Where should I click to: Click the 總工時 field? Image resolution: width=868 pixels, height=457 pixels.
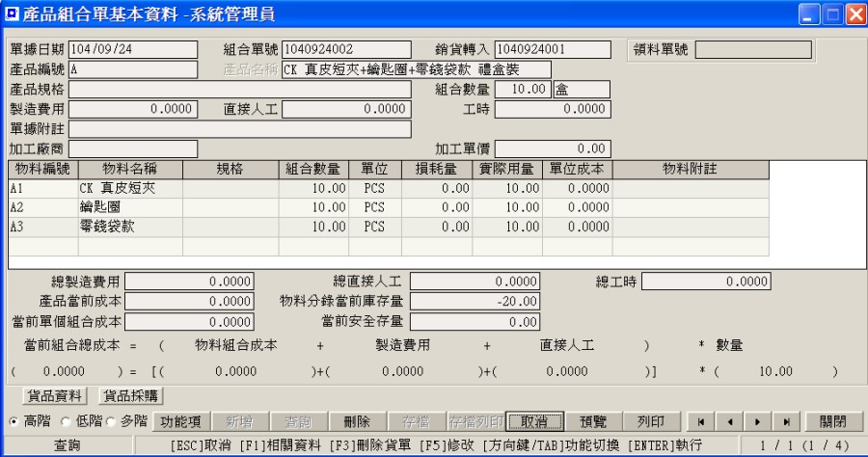point(706,282)
